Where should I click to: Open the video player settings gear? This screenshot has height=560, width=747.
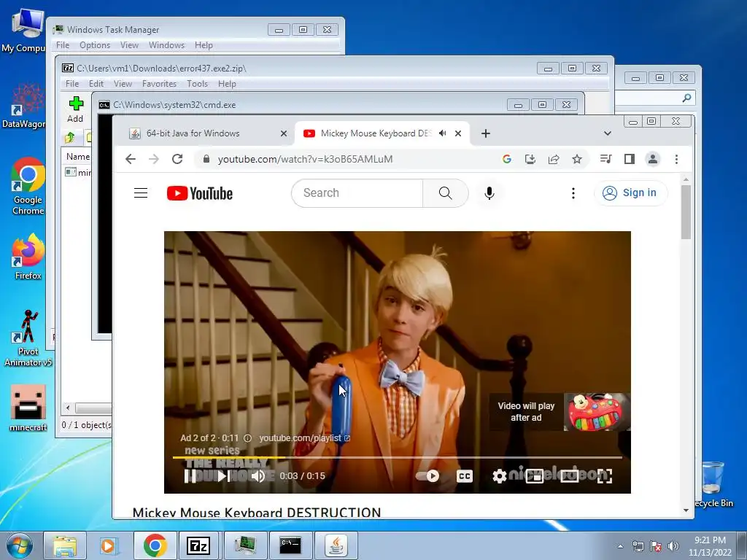point(499,475)
